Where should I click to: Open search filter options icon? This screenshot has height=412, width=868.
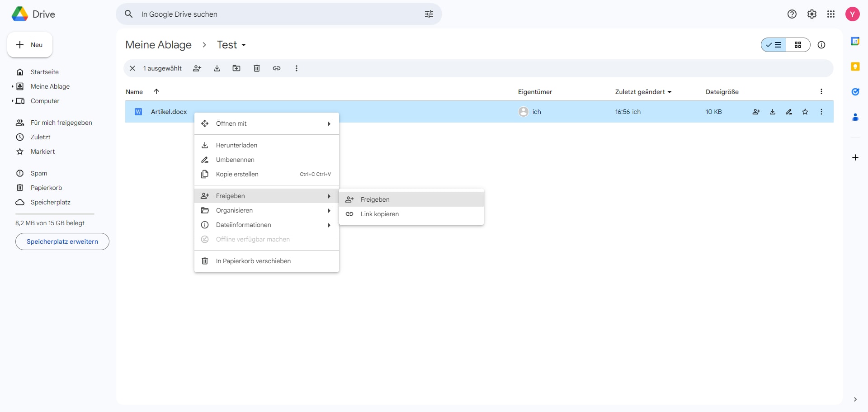coord(429,14)
